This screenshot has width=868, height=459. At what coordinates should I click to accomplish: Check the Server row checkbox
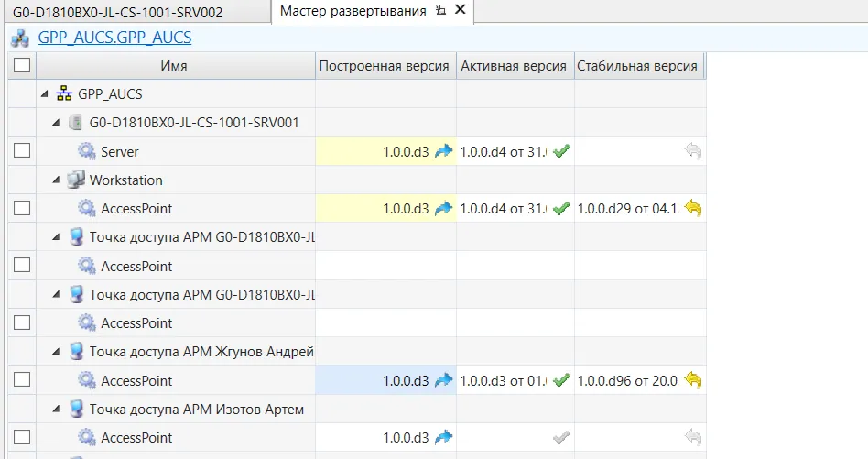22,150
